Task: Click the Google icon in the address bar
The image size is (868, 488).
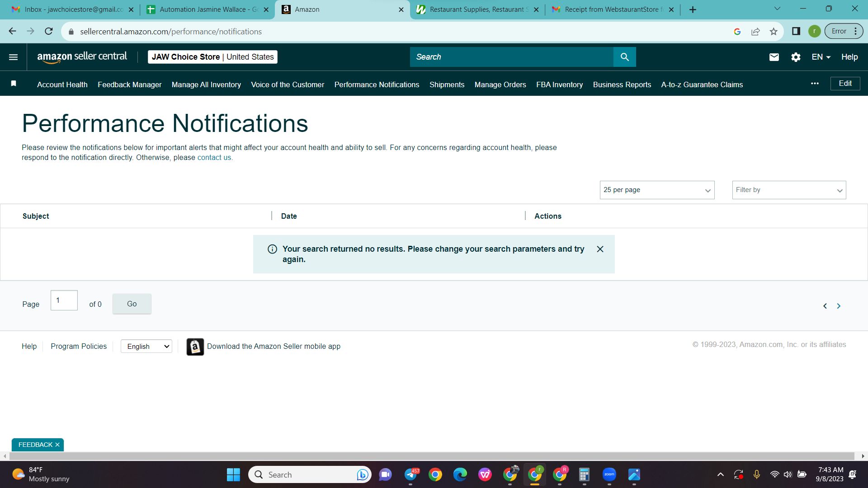Action: click(x=737, y=31)
